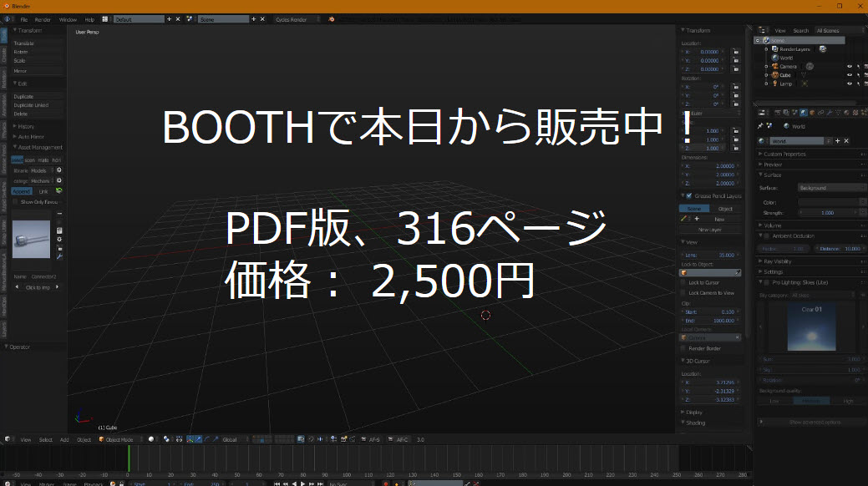Viewport: 868px width, 486px height.
Task: Open the Window menu
Action: click(68, 19)
